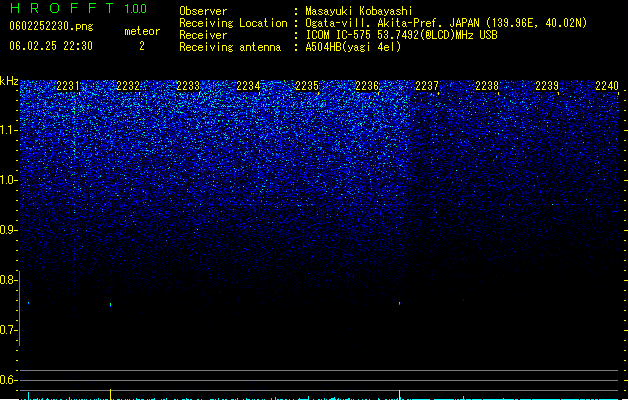The height and width of the screenshot is (400, 629).
Task: Select the 2240 time marker
Action: (x=607, y=86)
